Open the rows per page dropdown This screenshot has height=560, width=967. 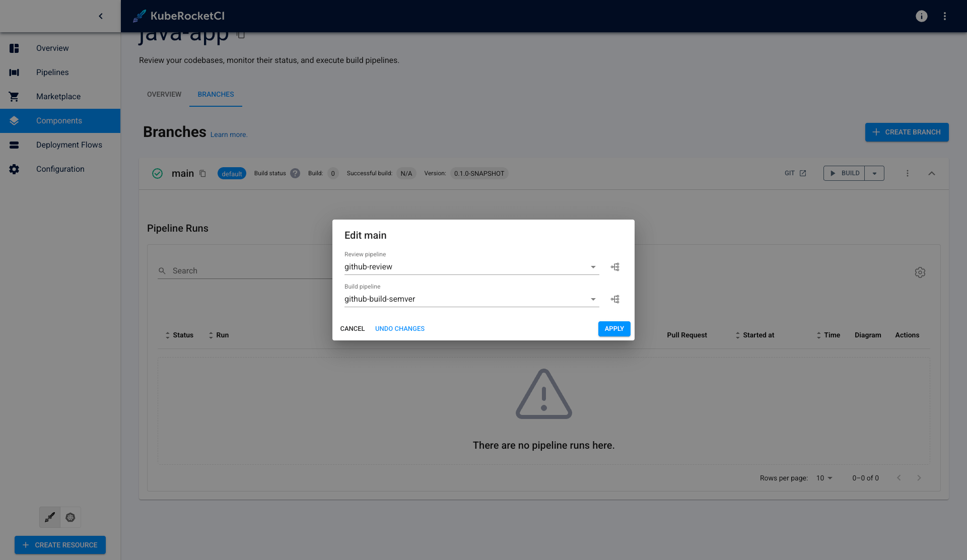[x=824, y=478]
